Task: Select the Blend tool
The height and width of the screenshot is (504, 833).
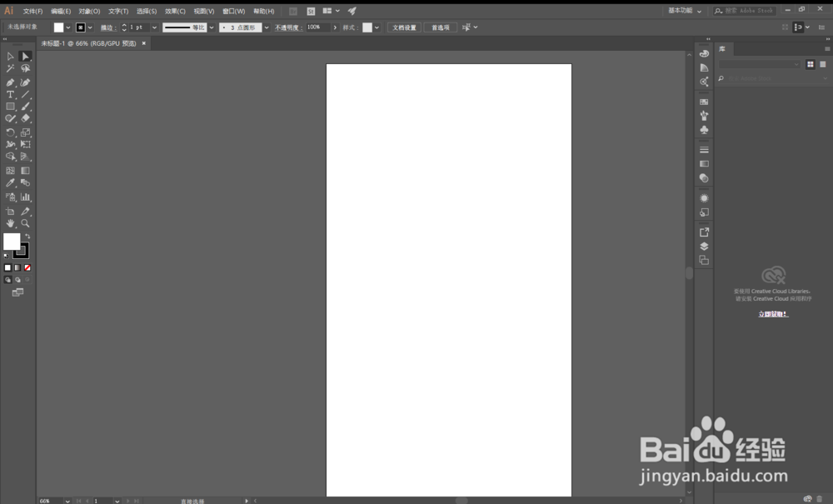Action: click(x=25, y=182)
